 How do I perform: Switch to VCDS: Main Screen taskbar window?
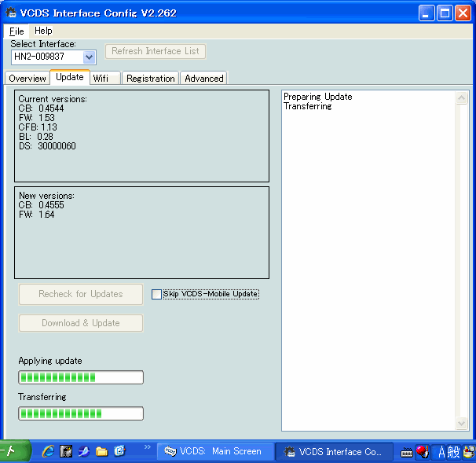(x=215, y=451)
